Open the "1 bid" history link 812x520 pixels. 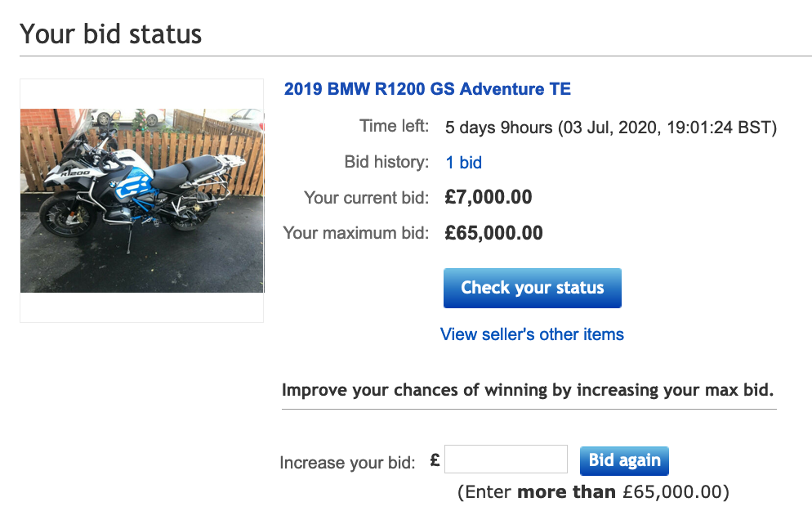[x=463, y=163]
